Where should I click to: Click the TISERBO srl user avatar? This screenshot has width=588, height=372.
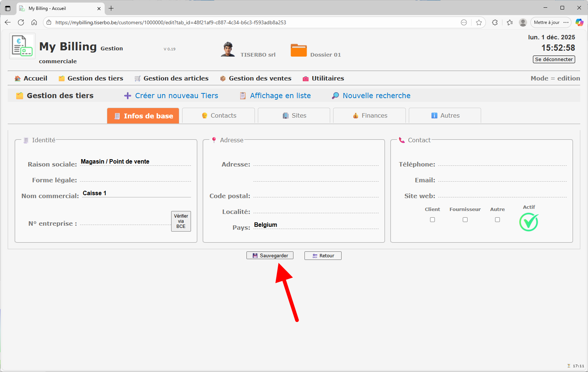228,49
